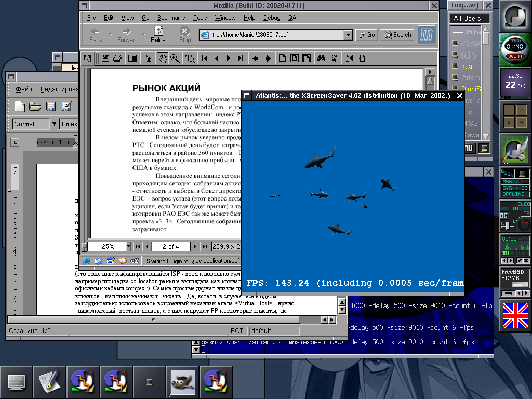Image resolution: width=532 pixels, height=399 pixels.
Task: Go to last page using PDF toolbar
Action: pos(241,58)
